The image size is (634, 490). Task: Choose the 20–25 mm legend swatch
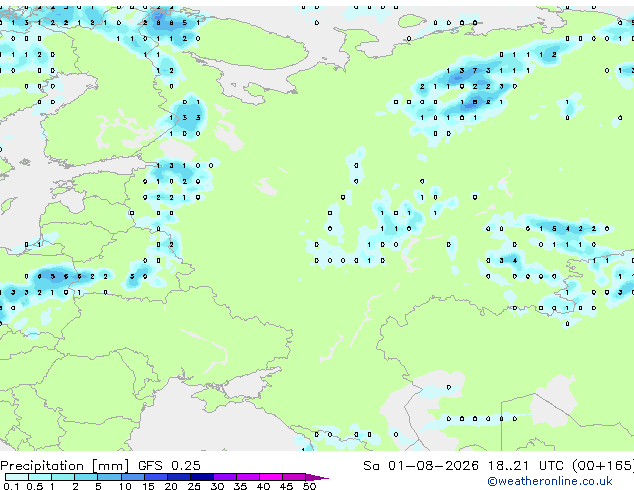coord(178,477)
